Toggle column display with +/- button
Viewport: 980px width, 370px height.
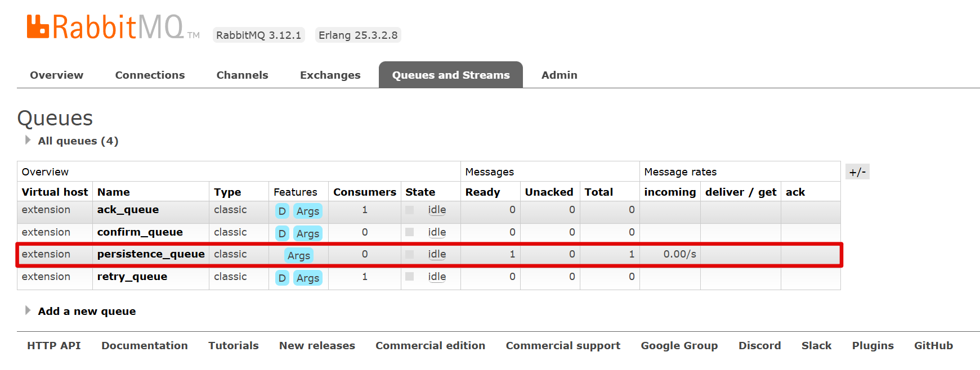pyautogui.click(x=857, y=172)
